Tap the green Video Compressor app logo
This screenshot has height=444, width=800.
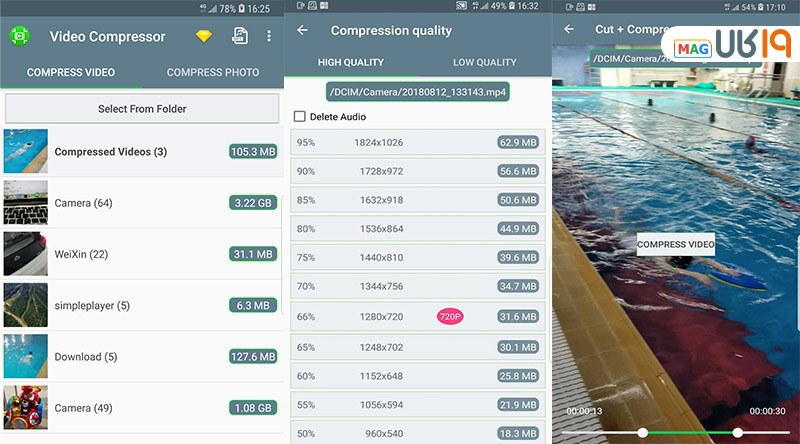(19, 37)
